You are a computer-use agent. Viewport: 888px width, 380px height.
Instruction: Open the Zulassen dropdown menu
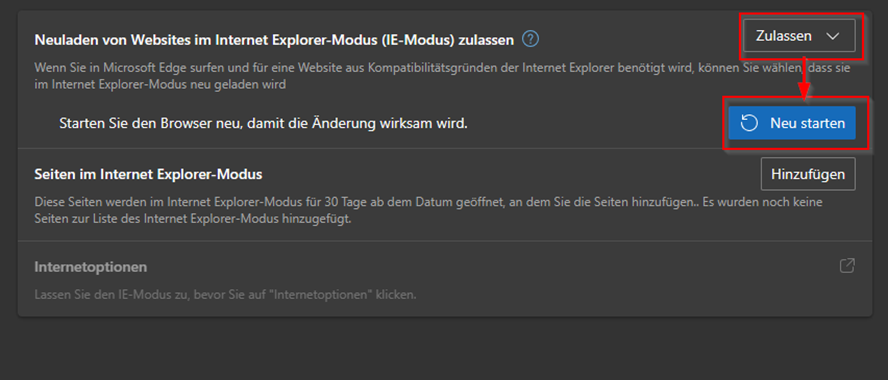tap(799, 36)
